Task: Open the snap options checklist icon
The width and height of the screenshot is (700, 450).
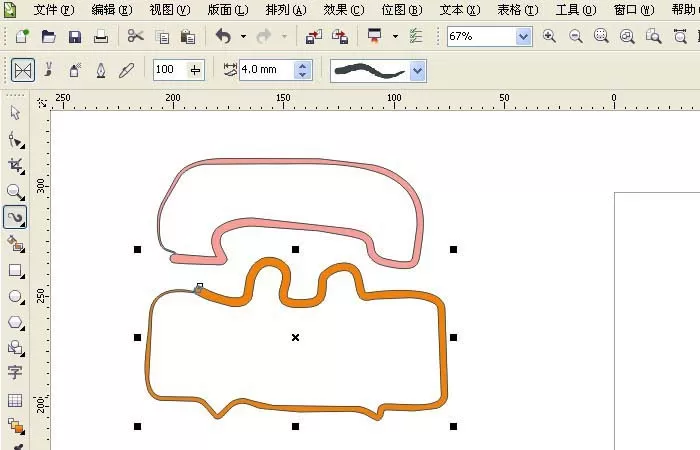Action: click(x=416, y=36)
